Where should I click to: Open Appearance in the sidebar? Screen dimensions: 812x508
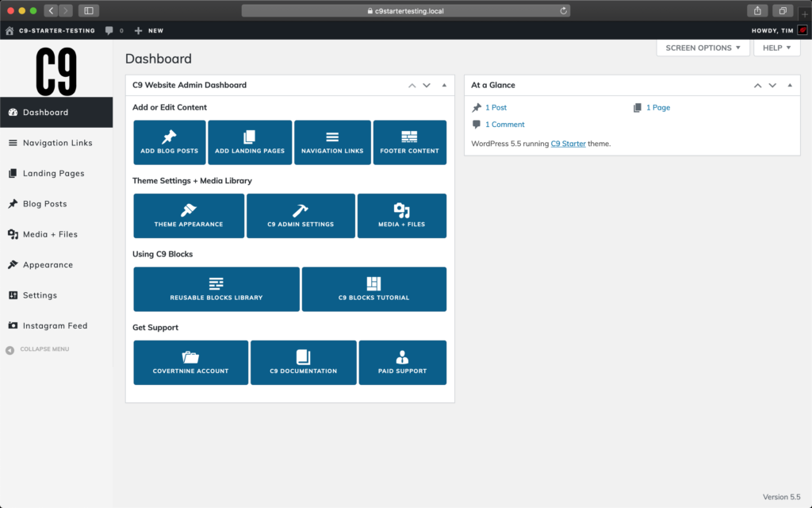coord(56,265)
